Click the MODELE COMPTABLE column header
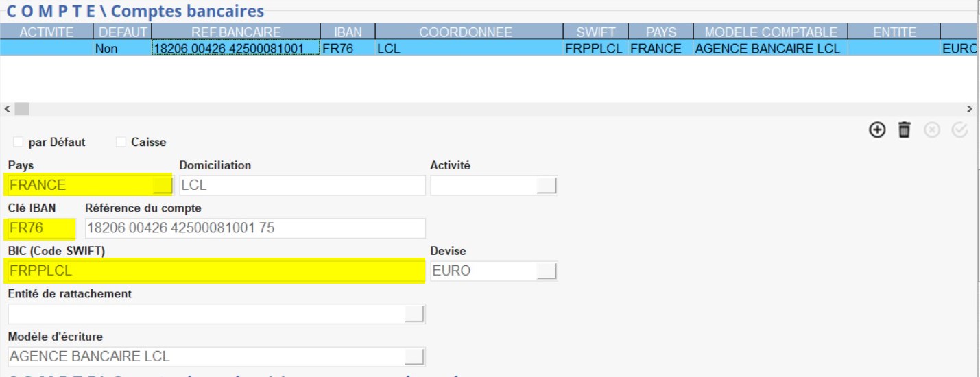Image resolution: width=980 pixels, height=377 pixels. pyautogui.click(x=770, y=32)
